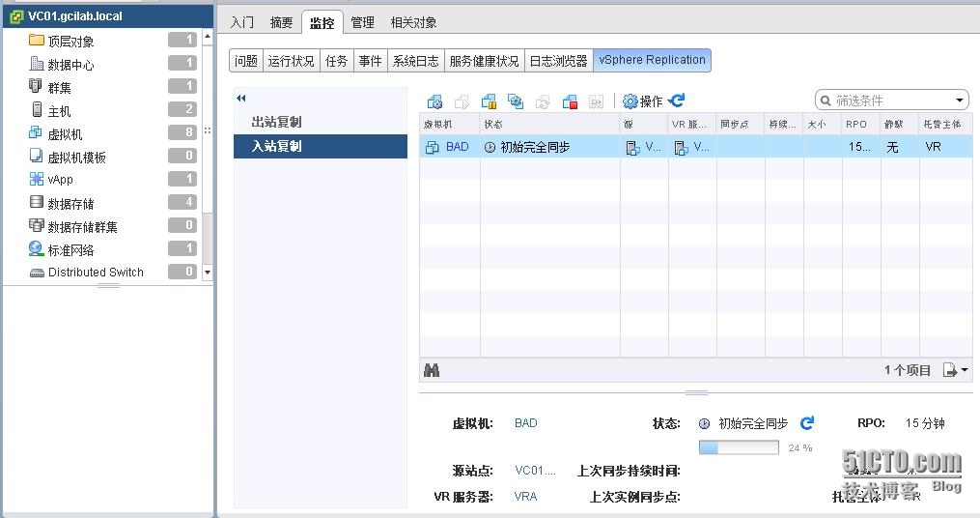Screen dimensions: 980x518
Task: Click the source site V... link in the row
Action: point(653,146)
